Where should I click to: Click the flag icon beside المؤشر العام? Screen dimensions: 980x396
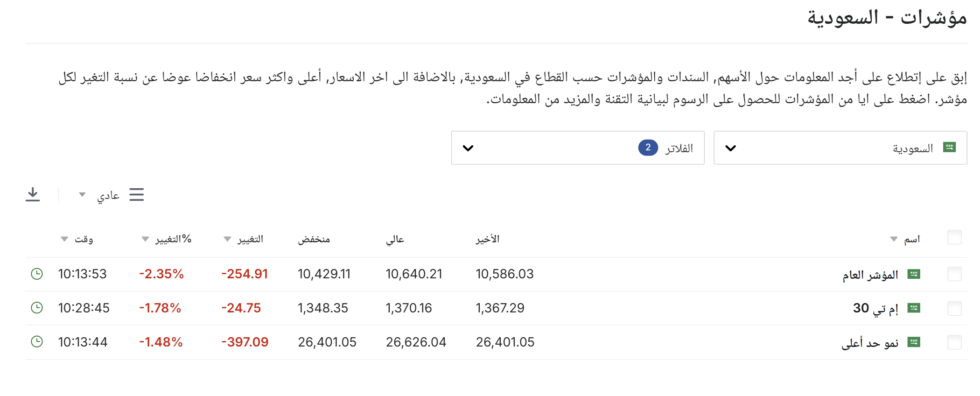(x=914, y=274)
